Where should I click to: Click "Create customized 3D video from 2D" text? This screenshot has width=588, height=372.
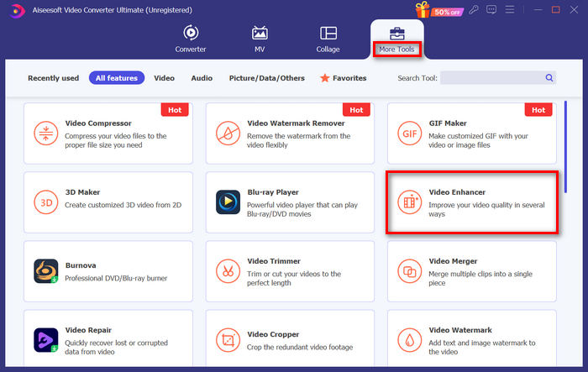pyautogui.click(x=123, y=205)
